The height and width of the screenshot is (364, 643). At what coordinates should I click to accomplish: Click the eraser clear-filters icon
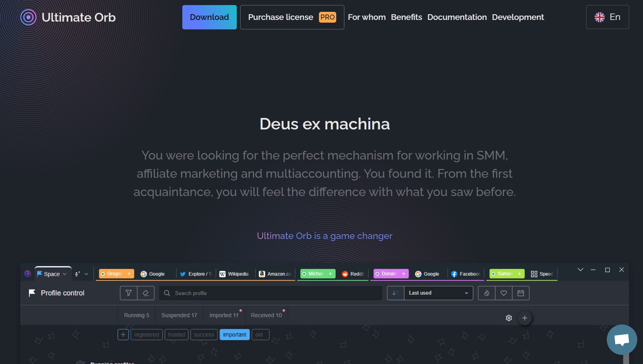[146, 293]
